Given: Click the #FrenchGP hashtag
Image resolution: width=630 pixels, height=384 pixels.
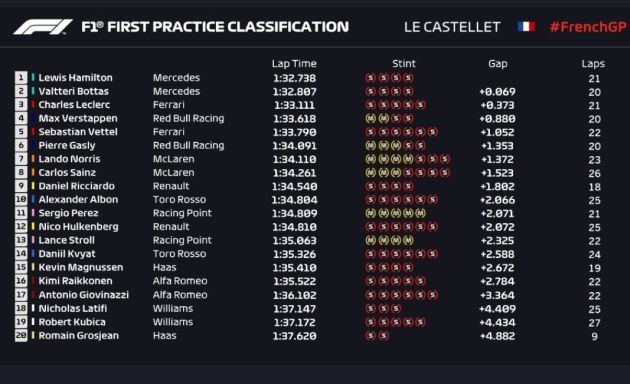Looking at the screenshot, I should tap(588, 27).
